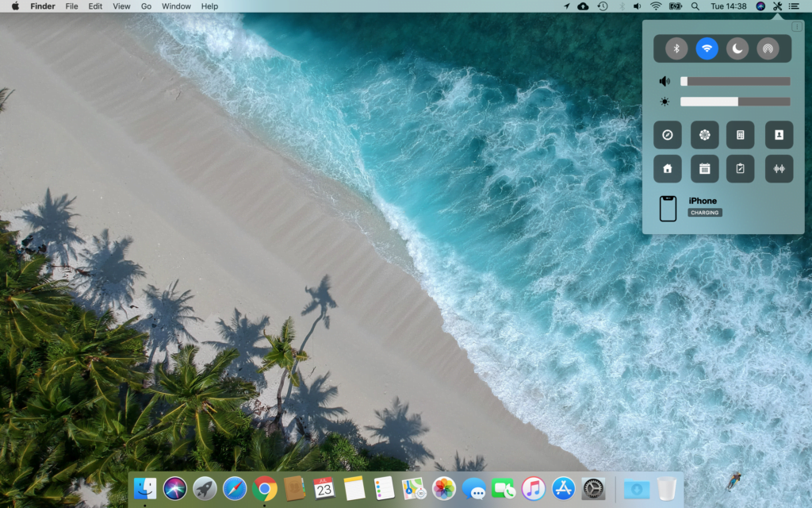Screen dimensions: 812x508
Task: Open Contacts book in the Dock
Action: 295,488
